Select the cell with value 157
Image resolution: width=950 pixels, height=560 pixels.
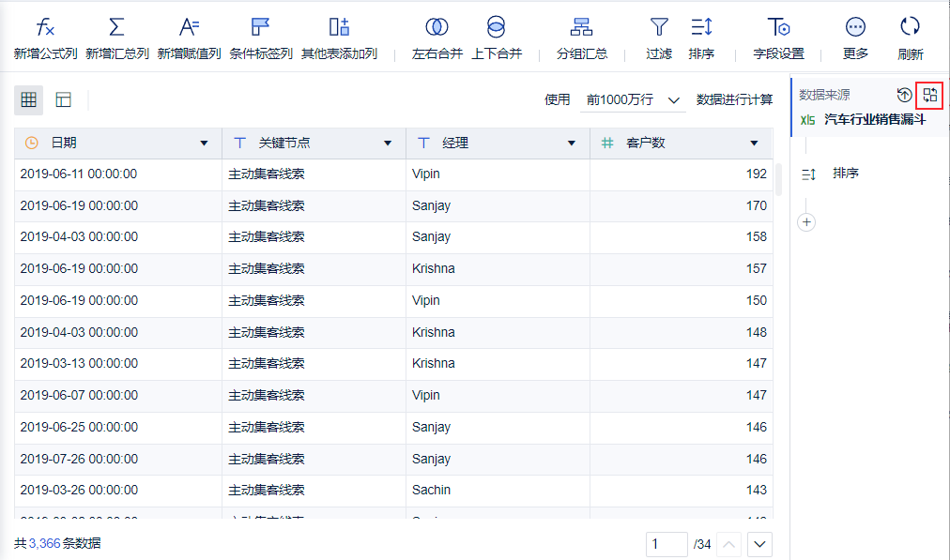click(x=681, y=269)
